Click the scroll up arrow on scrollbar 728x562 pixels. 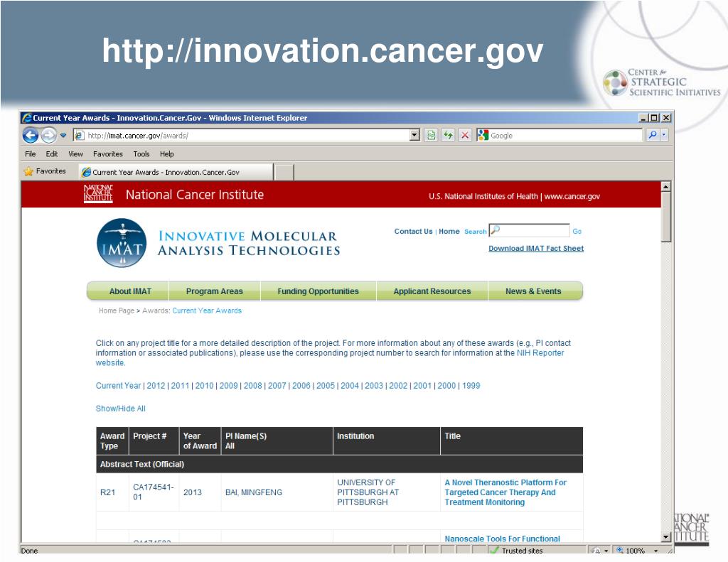pyautogui.click(x=665, y=187)
